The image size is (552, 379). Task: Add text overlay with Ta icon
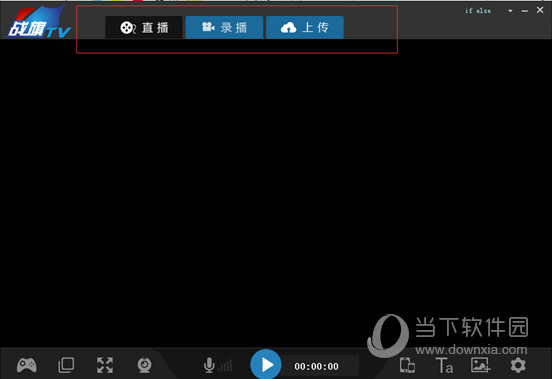pyautogui.click(x=444, y=365)
